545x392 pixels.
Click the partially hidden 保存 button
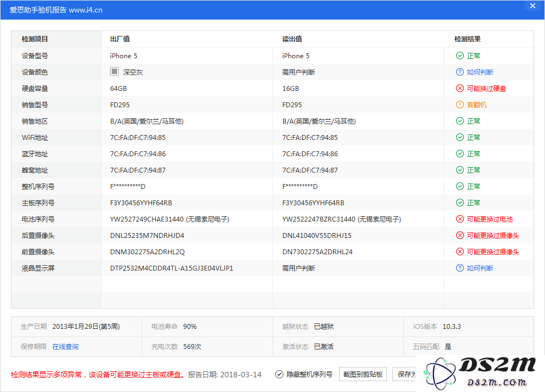pyautogui.click(x=404, y=374)
